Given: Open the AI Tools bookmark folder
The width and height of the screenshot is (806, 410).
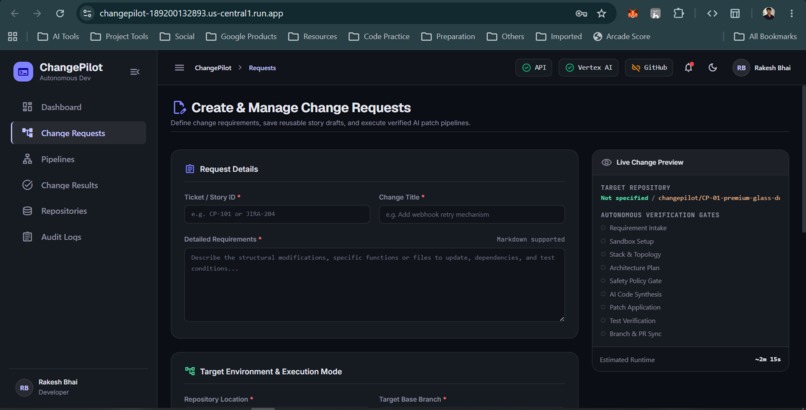Looking at the screenshot, I should click(58, 36).
